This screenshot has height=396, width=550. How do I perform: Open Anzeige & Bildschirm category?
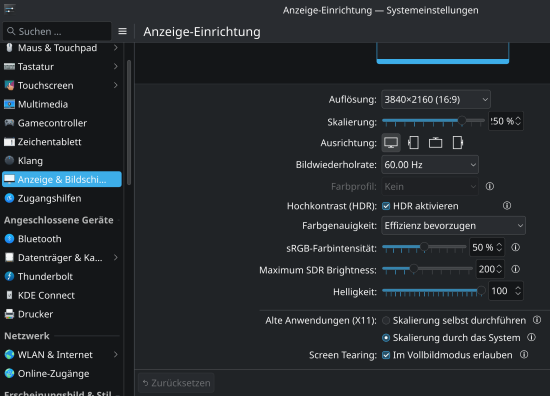62,179
